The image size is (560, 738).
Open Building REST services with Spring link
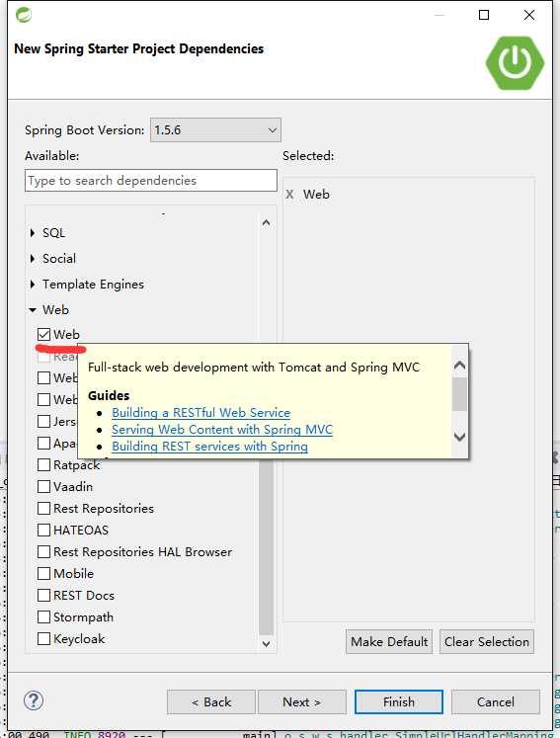(210, 447)
